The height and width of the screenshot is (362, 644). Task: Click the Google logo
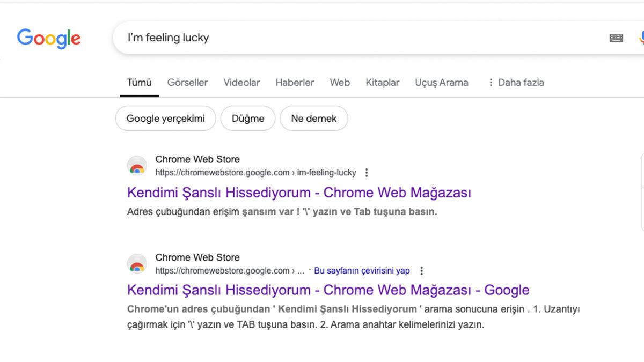[48, 39]
